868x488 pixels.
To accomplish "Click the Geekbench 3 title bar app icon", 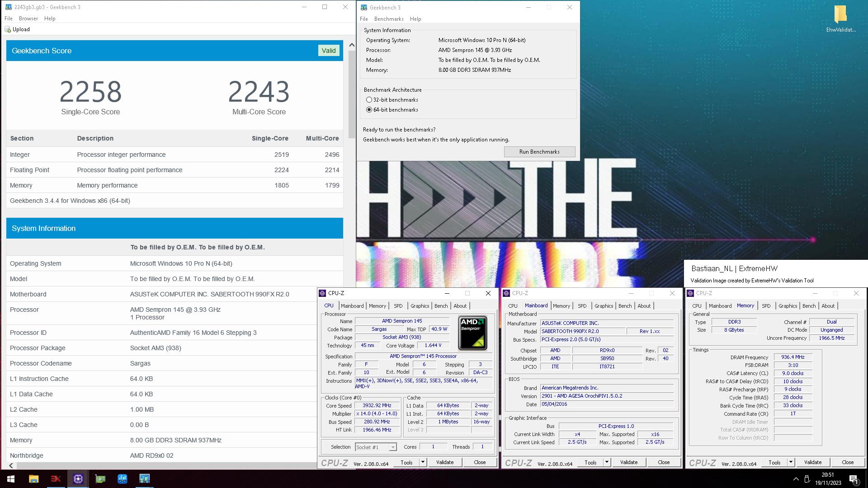I will coord(363,7).
